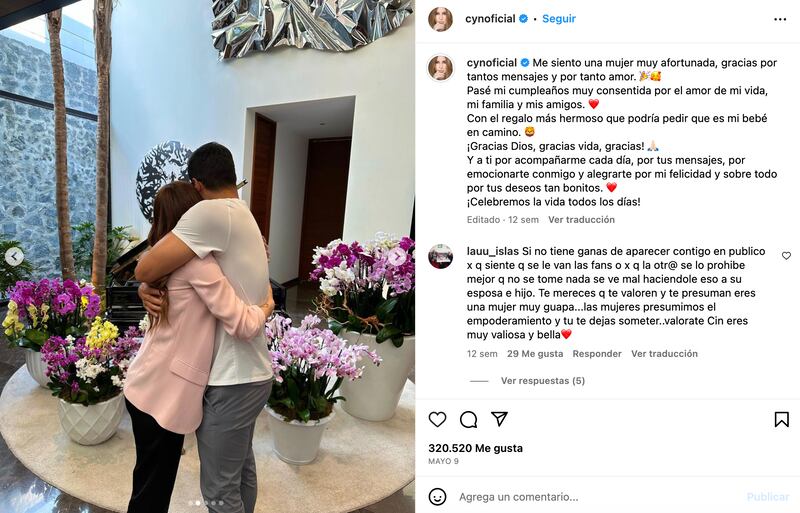Open the three-dot more options menu
Viewport: 800px width, 513px height.
(780, 19)
